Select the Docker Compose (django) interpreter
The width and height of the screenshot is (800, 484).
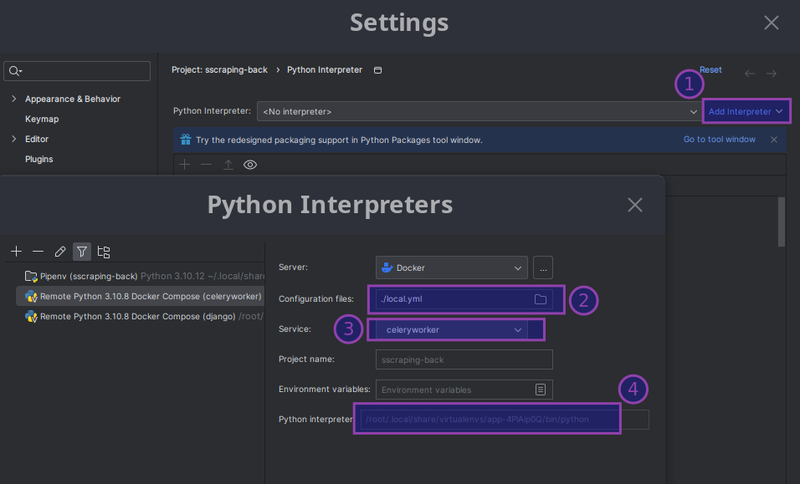[x=140, y=316]
